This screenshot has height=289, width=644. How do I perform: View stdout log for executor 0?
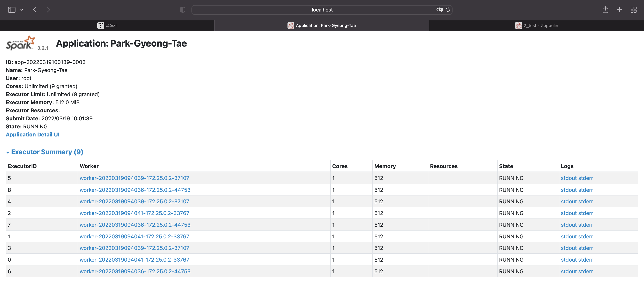tap(568, 259)
